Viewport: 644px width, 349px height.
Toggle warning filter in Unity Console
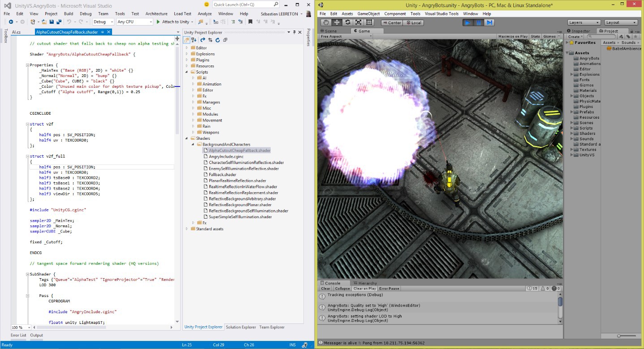[x=544, y=289]
